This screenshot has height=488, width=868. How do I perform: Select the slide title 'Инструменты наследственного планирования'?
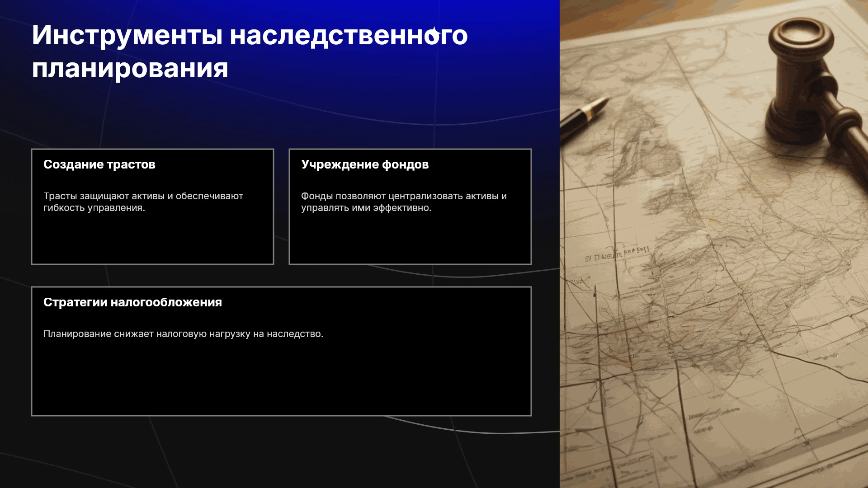(250, 52)
